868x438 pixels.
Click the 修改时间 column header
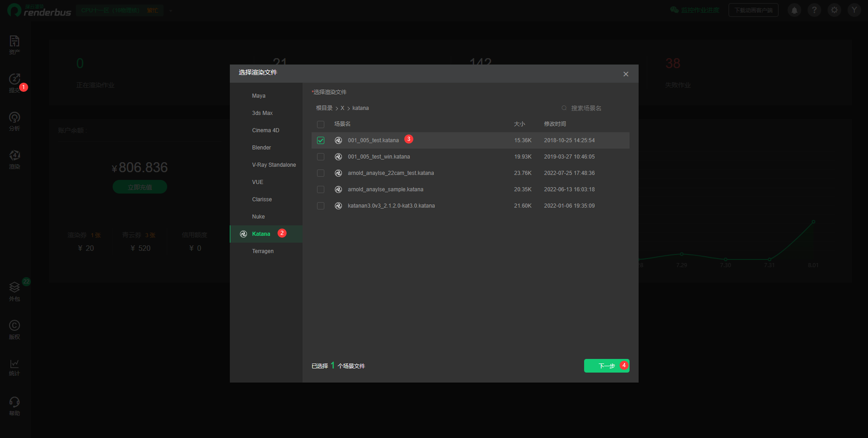(x=555, y=124)
